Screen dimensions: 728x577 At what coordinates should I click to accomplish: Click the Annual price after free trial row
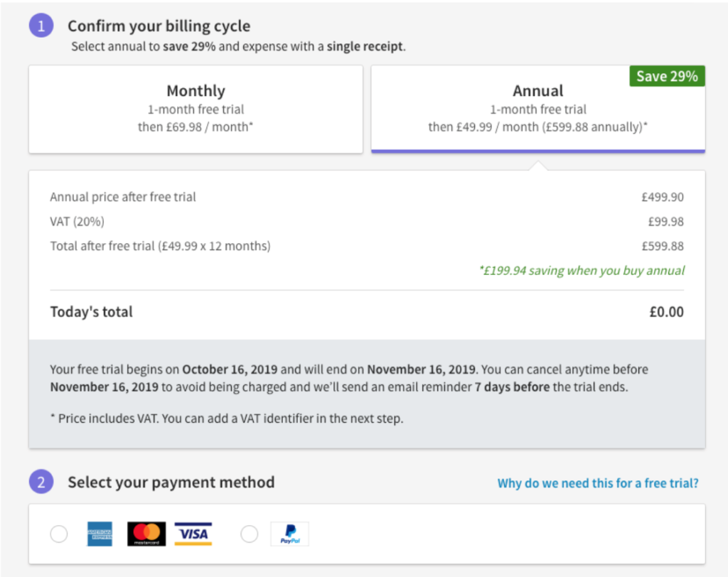pos(367,197)
